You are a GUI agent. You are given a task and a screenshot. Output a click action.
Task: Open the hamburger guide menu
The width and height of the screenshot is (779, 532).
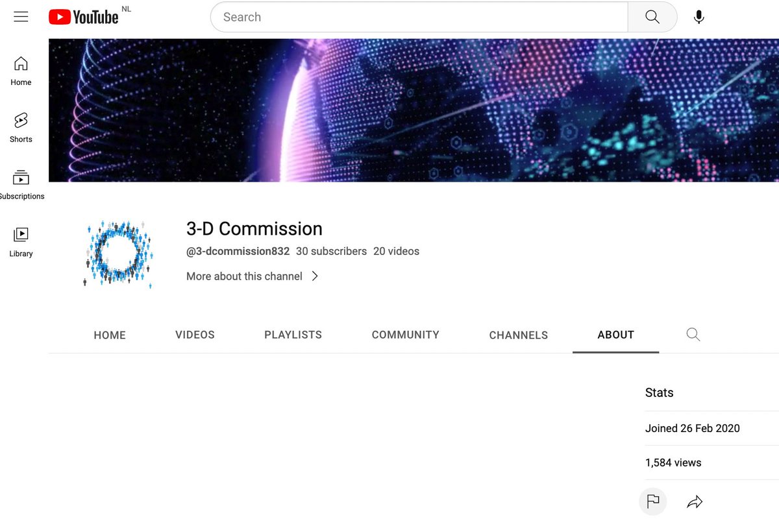(x=21, y=18)
